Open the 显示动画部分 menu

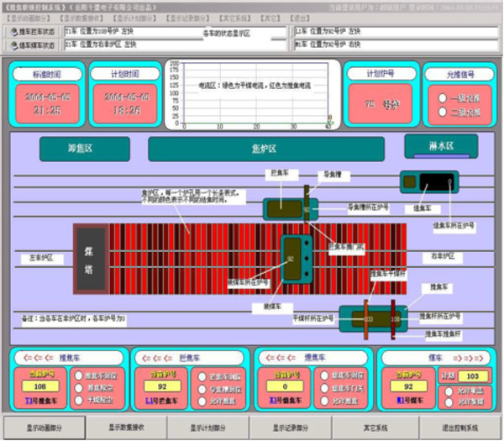pos(28,17)
